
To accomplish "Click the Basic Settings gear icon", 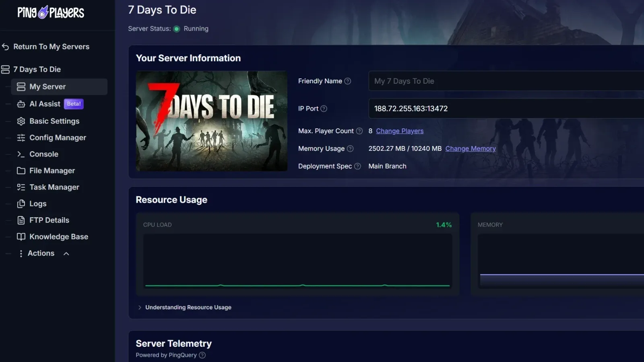I will click(21, 121).
